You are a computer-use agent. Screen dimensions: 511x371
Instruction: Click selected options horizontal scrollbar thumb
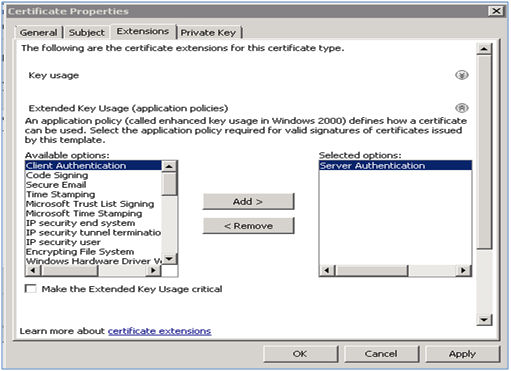pos(372,270)
